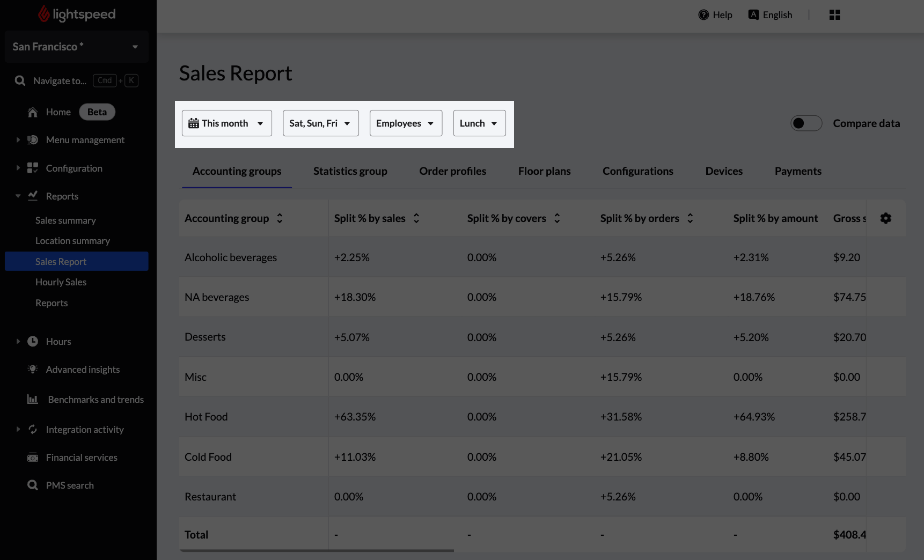Click the Alcoholic beverages row label
Viewport: 924px width, 560px height.
pos(231,257)
